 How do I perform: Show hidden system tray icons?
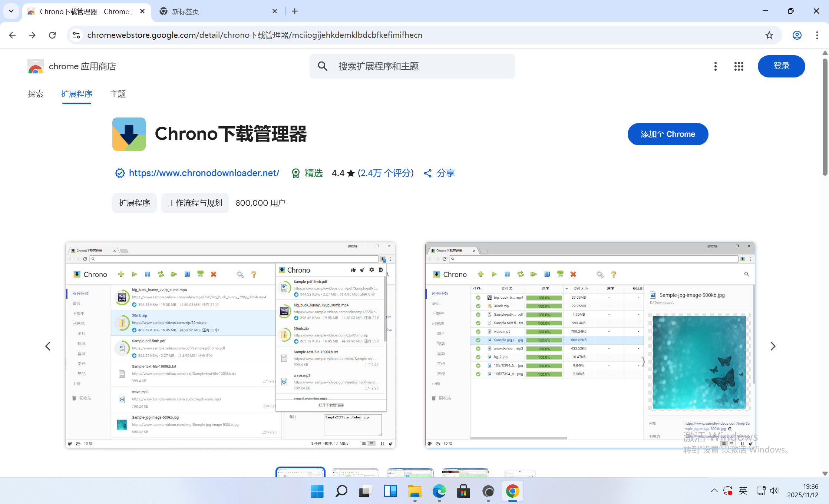pyautogui.click(x=714, y=491)
